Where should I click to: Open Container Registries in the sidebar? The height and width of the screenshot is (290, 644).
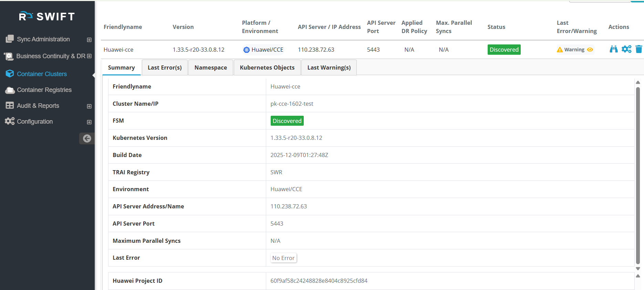point(44,90)
